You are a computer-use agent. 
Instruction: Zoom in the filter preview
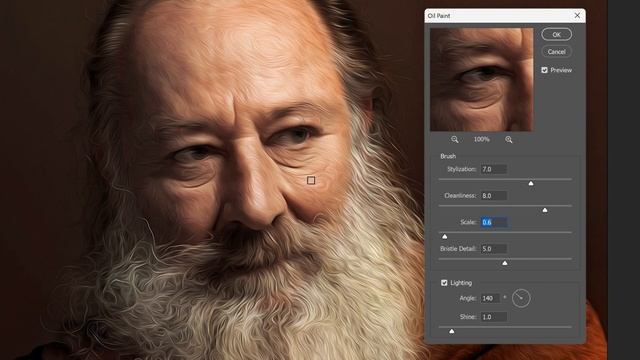click(509, 140)
